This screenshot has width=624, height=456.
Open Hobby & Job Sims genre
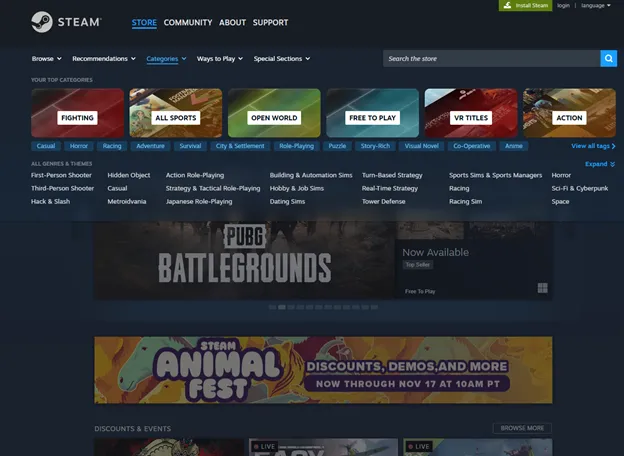pos(297,188)
